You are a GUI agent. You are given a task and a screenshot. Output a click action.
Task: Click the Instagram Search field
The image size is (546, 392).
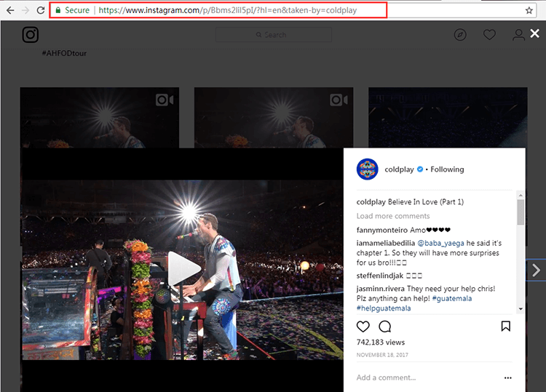pos(273,35)
